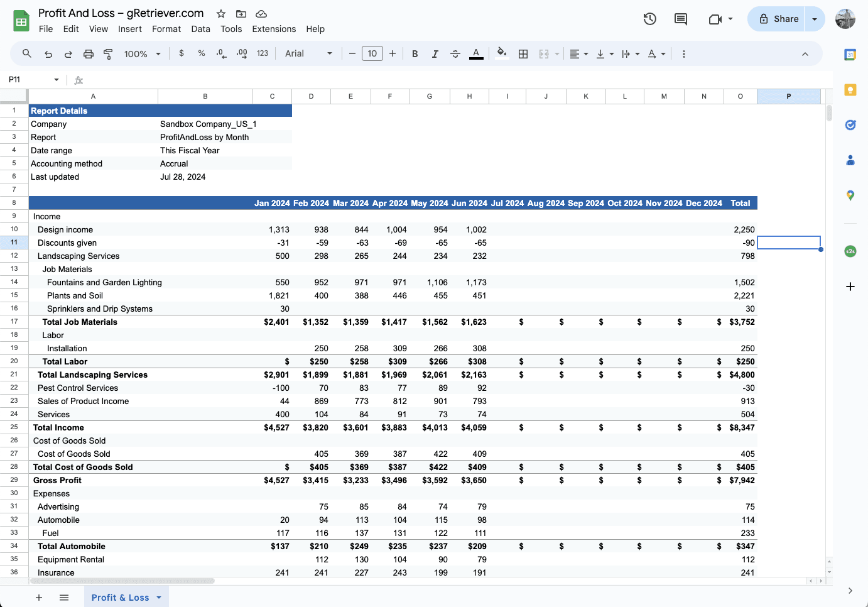Open the fill color paint bucket
Screen dimensions: 868x607
[501, 54]
